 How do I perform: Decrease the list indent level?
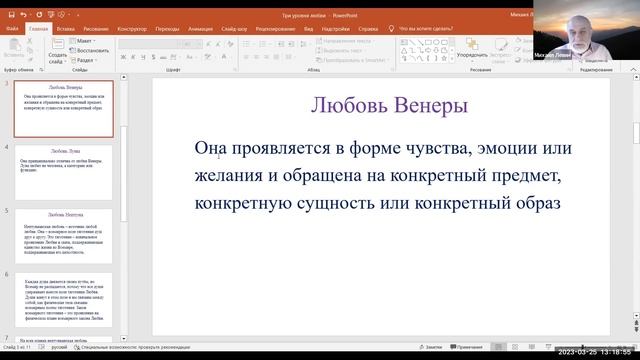[281, 44]
